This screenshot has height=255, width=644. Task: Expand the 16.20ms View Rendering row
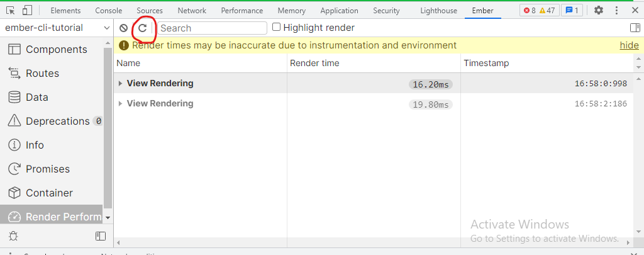pos(120,84)
